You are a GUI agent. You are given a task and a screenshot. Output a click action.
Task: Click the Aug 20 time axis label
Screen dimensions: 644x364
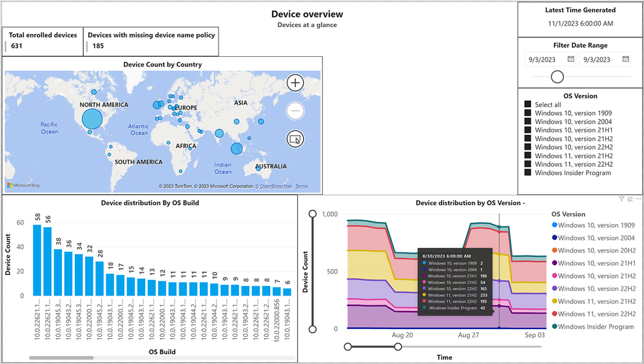pos(402,335)
